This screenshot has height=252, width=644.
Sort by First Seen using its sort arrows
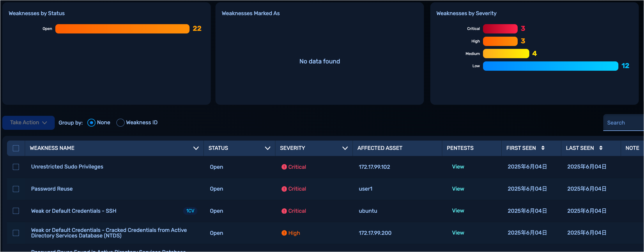pyautogui.click(x=543, y=148)
